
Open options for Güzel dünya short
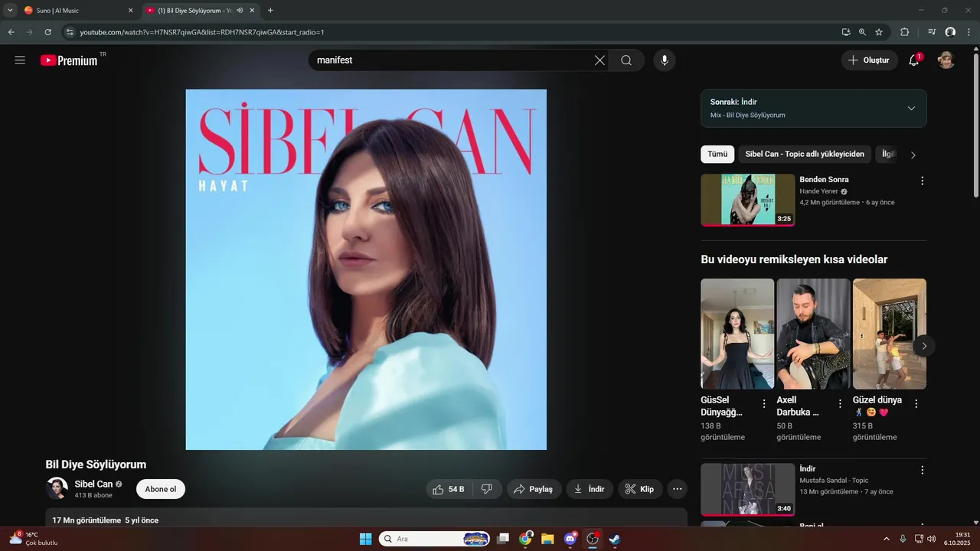(916, 404)
